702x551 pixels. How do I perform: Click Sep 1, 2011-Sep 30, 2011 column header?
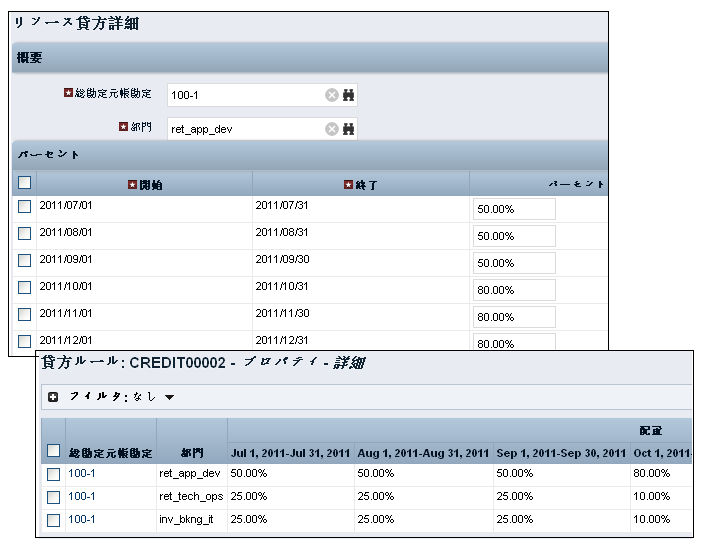pyautogui.click(x=561, y=453)
